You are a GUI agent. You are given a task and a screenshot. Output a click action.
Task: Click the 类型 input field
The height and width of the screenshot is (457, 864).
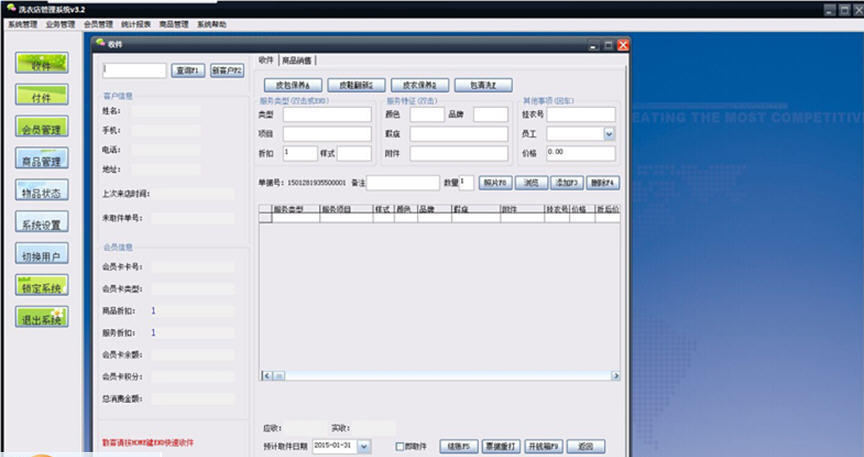[327, 115]
